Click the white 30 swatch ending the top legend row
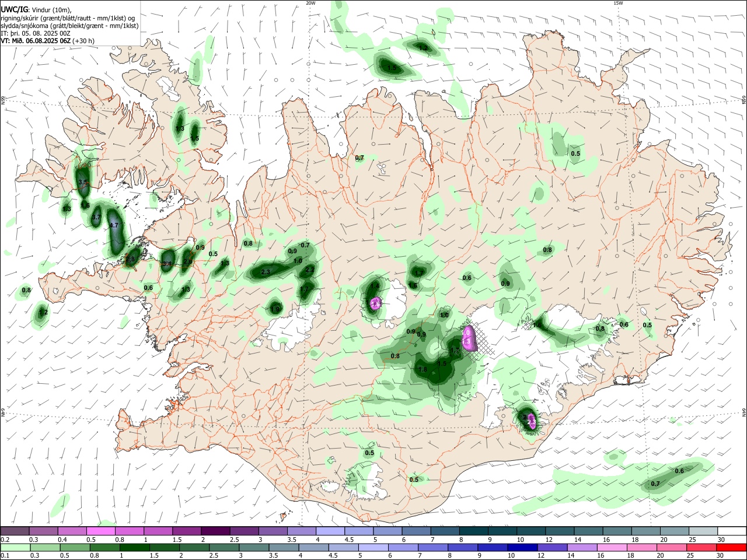 tap(732, 531)
